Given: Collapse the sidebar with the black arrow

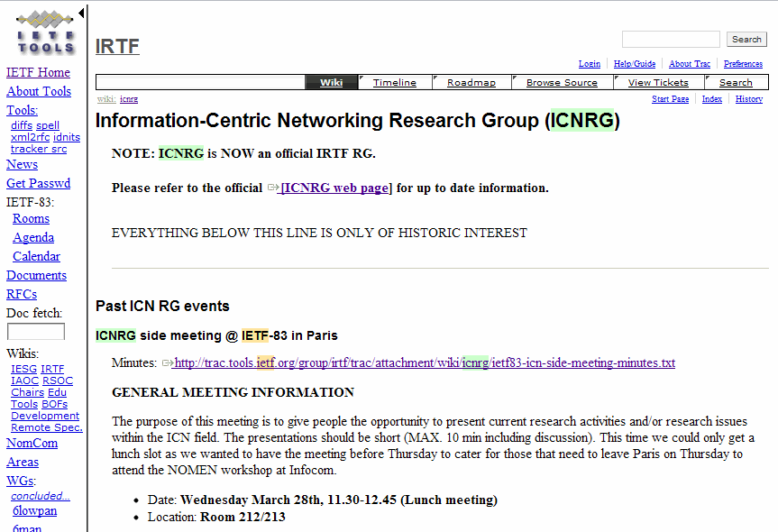Looking at the screenshot, I should (x=81, y=14).
